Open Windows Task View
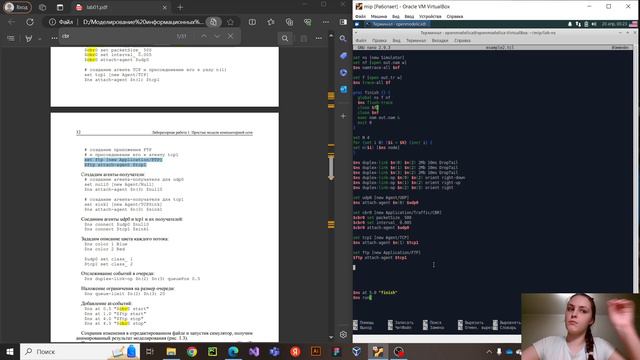This screenshot has width=640, height=360. click(x=150, y=351)
